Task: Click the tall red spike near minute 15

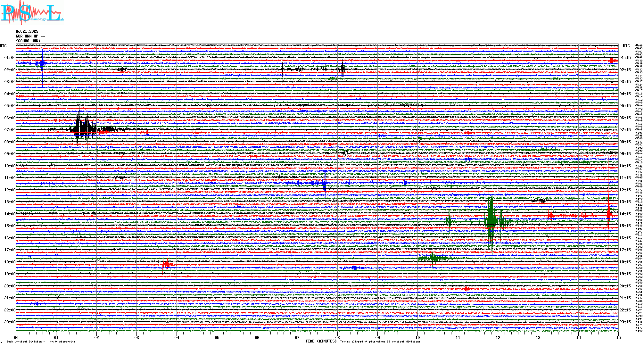Action: coord(608,215)
